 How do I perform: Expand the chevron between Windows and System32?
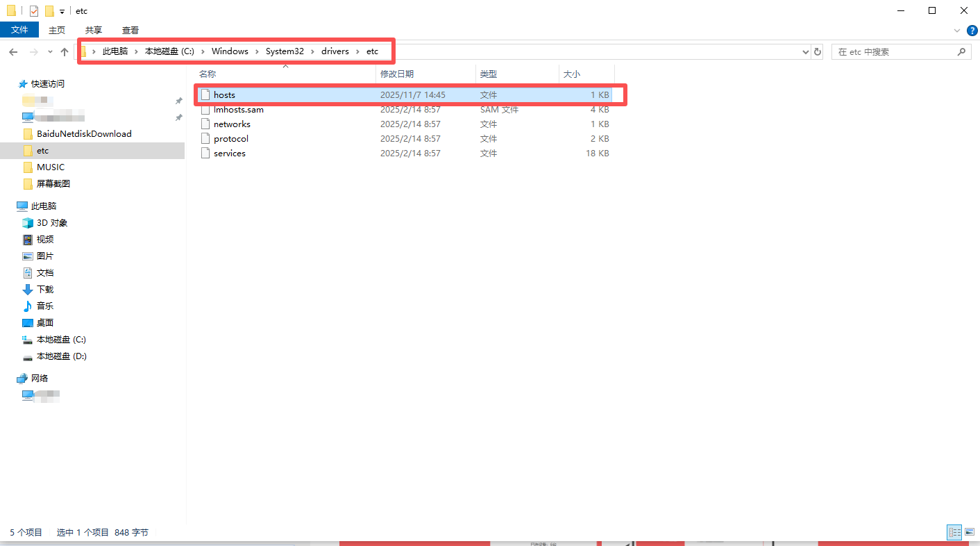[x=257, y=51]
